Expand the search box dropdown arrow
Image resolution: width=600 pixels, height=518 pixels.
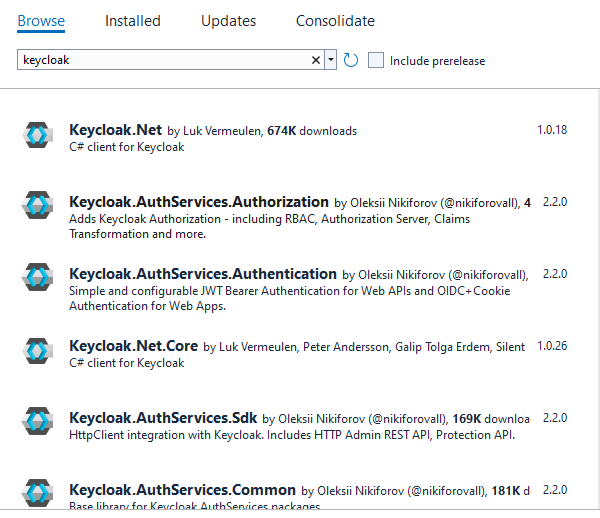[331, 60]
